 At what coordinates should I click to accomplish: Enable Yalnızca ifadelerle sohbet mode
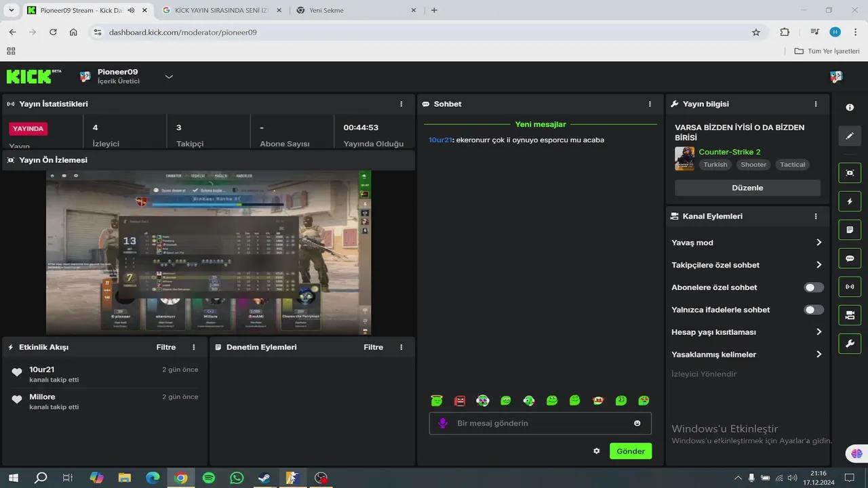coord(812,310)
